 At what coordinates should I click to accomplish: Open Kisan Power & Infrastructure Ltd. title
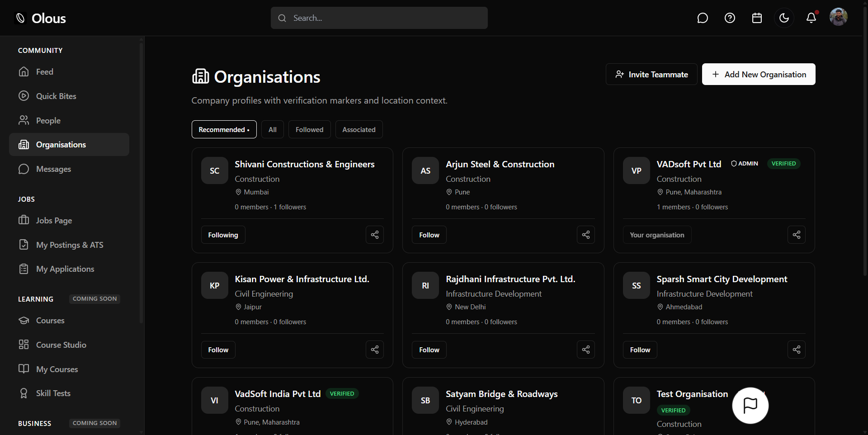302,279
